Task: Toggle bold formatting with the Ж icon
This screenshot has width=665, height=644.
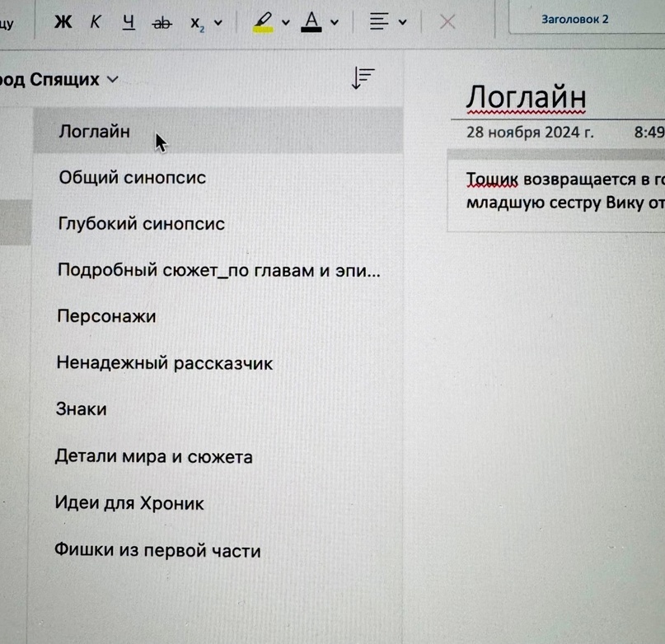Action: pyautogui.click(x=62, y=21)
